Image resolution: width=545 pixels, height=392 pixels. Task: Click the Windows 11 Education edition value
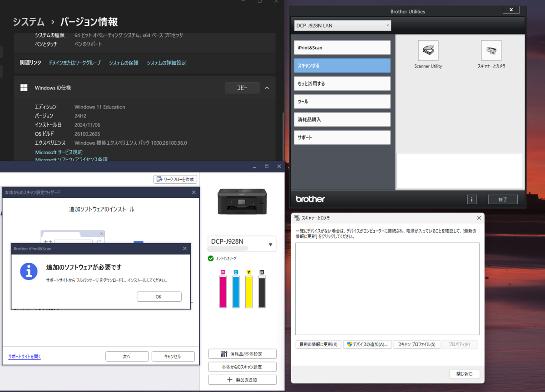tap(100, 107)
